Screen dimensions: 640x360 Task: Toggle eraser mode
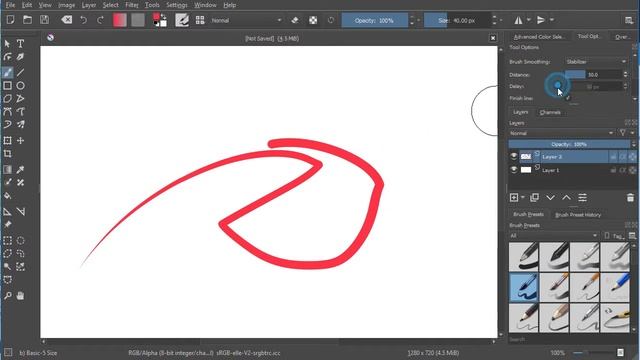(x=295, y=20)
